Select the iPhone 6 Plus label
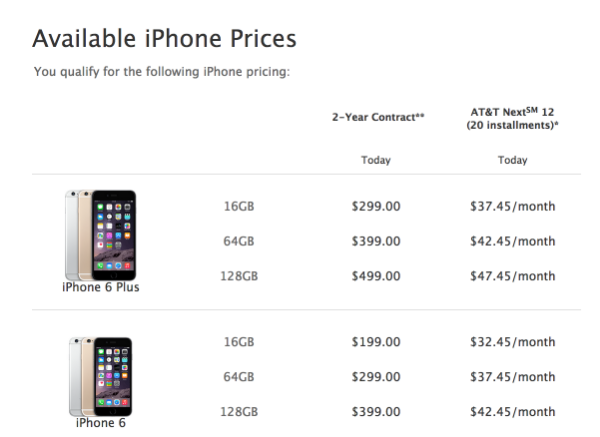The width and height of the screenshot is (600, 437). click(101, 287)
